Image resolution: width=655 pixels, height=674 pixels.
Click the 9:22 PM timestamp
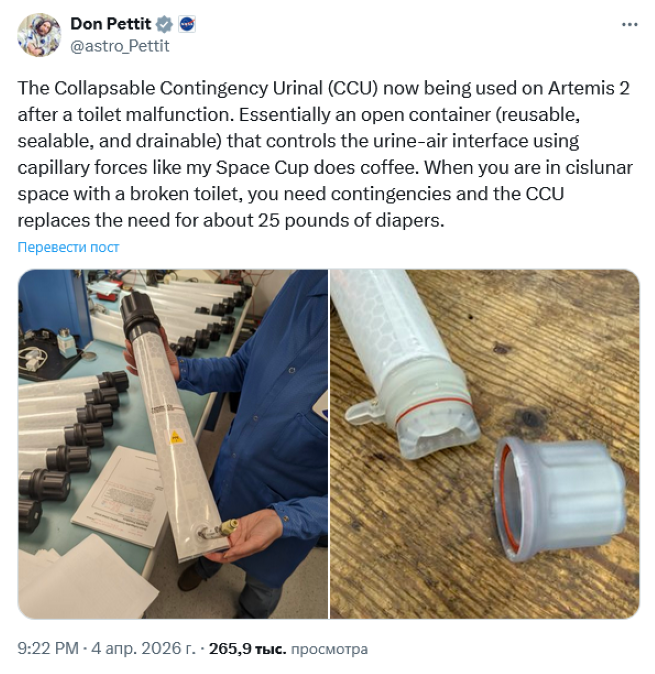(x=48, y=648)
